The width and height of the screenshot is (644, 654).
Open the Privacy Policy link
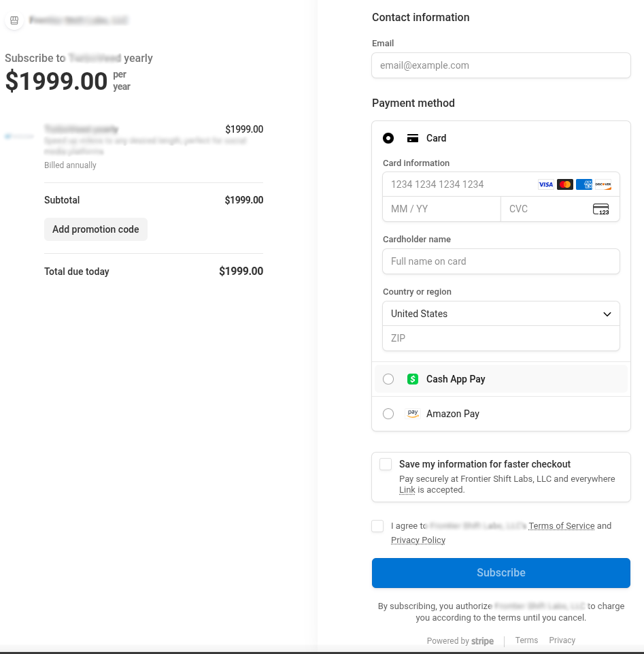pos(418,540)
